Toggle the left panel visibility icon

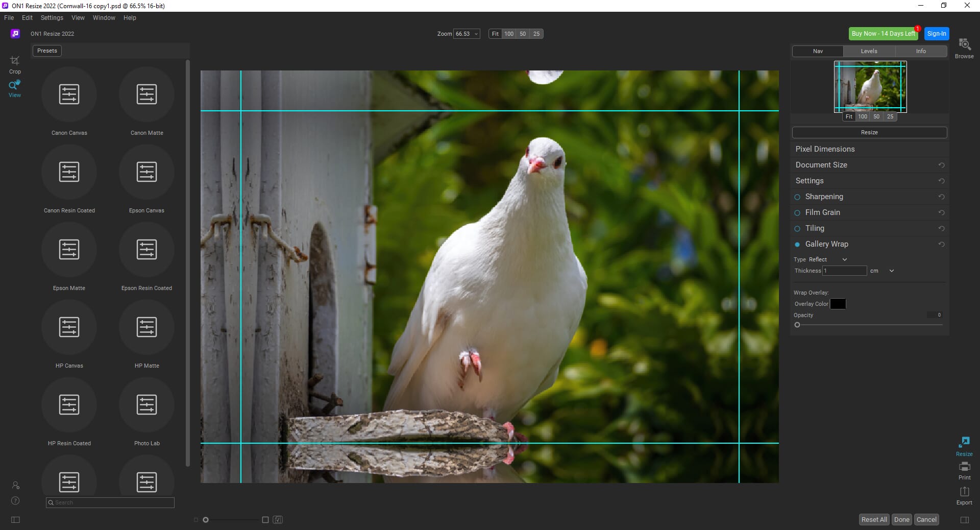tap(15, 520)
